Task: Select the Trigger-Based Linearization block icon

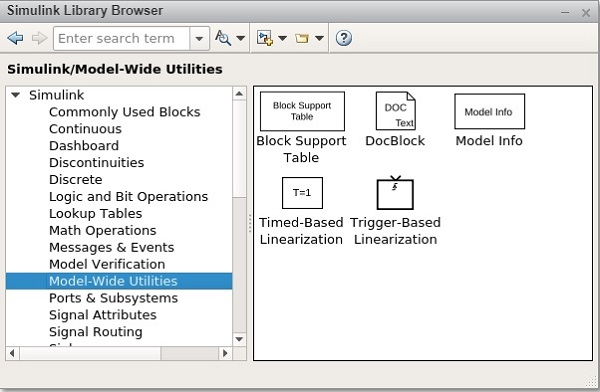Action: (x=395, y=193)
